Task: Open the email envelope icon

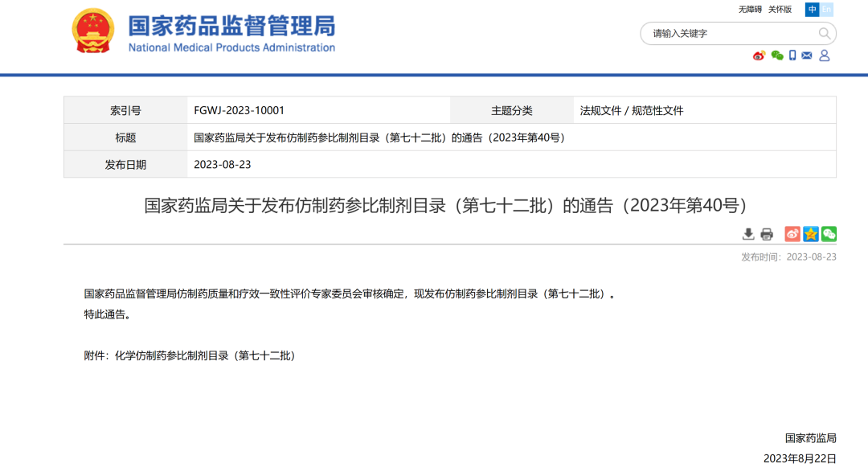Action: pos(807,55)
